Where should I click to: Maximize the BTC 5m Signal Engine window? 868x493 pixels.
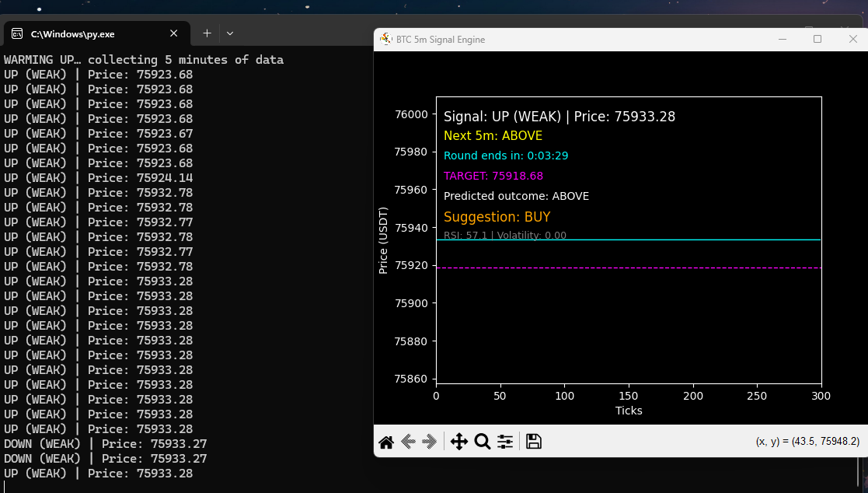817,39
